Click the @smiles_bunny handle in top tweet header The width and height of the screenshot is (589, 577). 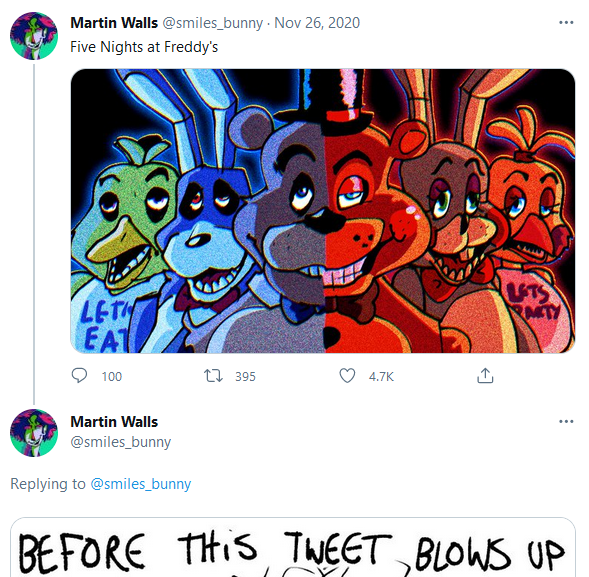[213, 23]
